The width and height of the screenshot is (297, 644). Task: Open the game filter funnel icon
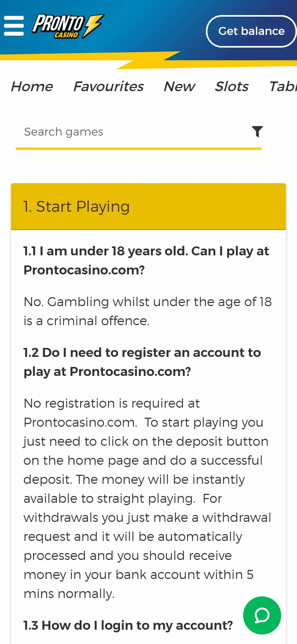pyautogui.click(x=257, y=131)
